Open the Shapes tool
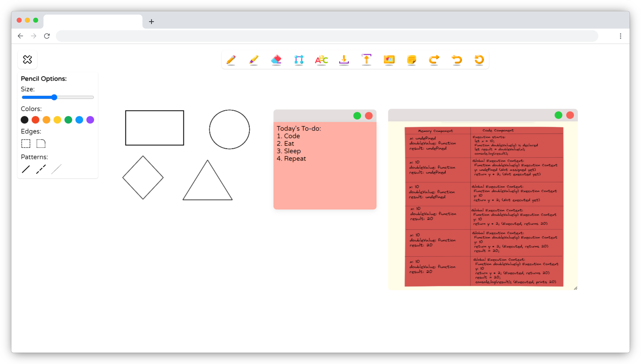Image resolution: width=641 pixels, height=364 pixels. (299, 60)
